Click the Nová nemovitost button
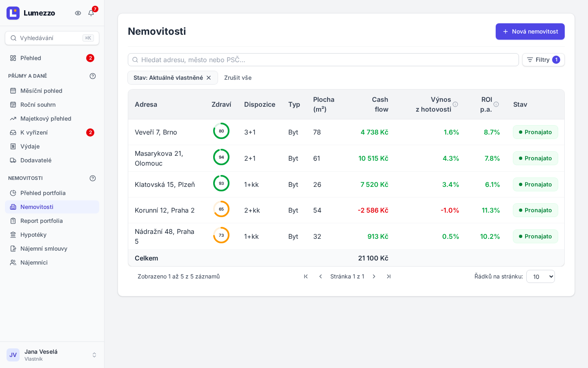The height and width of the screenshot is (368, 588). point(530,31)
